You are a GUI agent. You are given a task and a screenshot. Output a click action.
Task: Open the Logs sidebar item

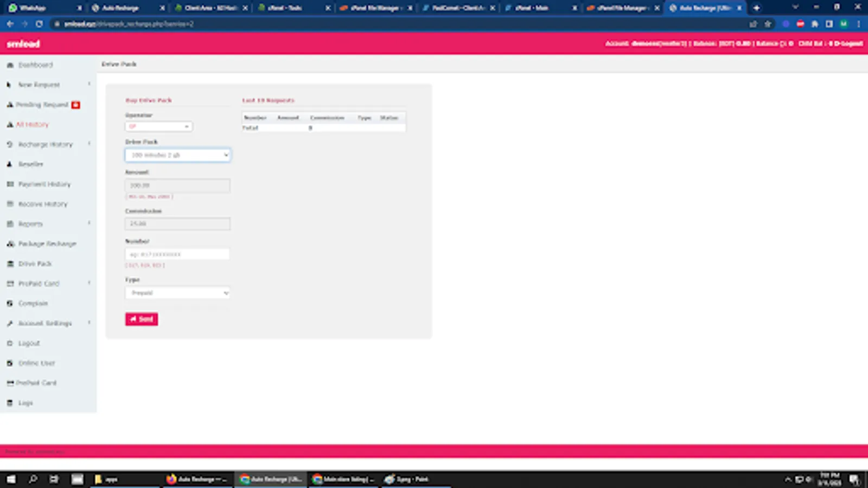tap(25, 403)
